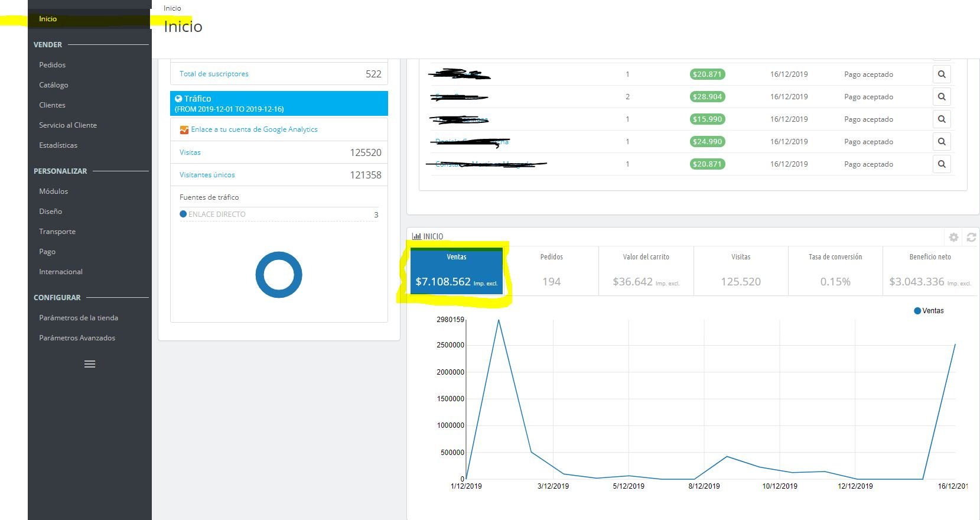This screenshot has height=520, width=980.
Task: Open magnifier for the $15.990 order
Action: tap(942, 119)
